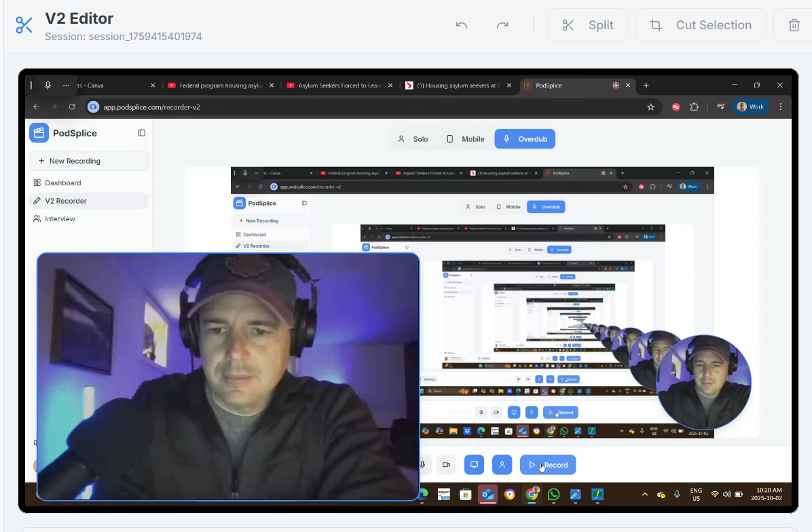
Task: Click the trash delete icon in the toolbar
Action: point(793,24)
